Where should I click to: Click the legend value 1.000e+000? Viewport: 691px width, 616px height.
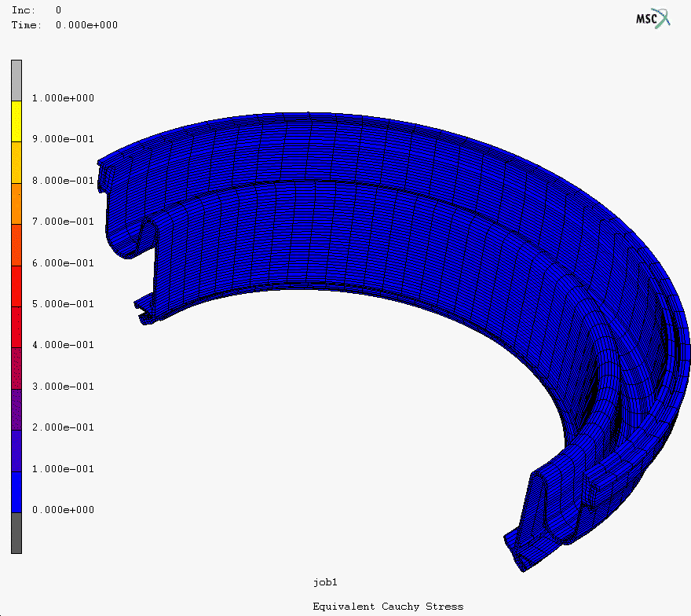point(63,98)
